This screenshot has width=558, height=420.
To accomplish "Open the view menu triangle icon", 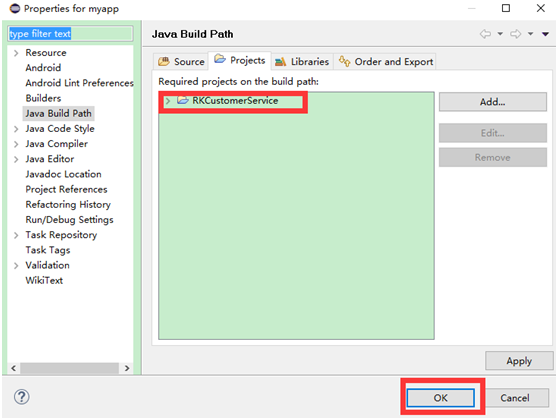I will 545,34.
